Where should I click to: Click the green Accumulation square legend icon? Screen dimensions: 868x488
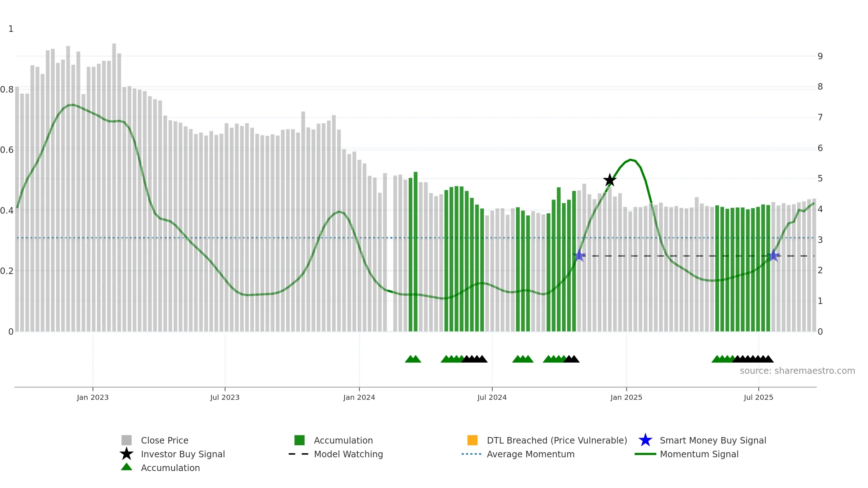click(x=299, y=440)
